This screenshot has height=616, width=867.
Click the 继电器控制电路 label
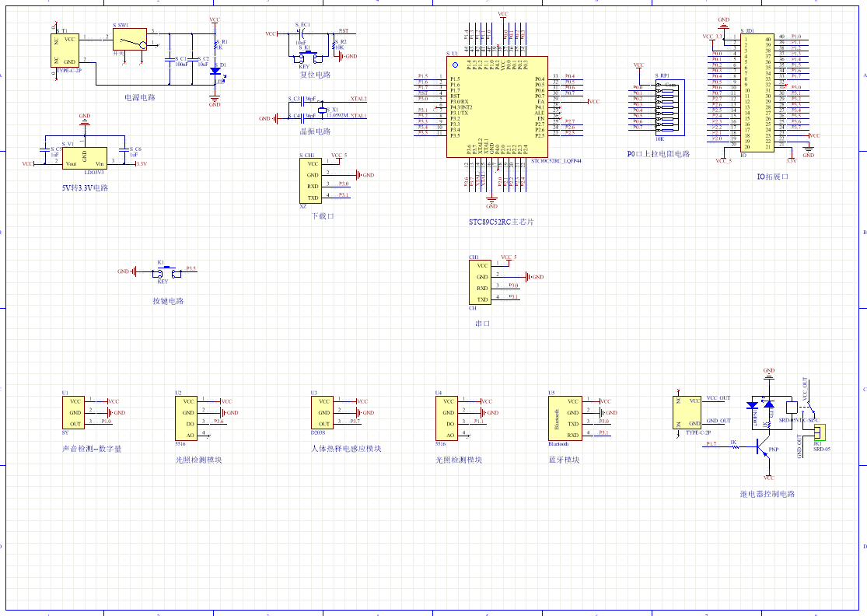coord(767,494)
